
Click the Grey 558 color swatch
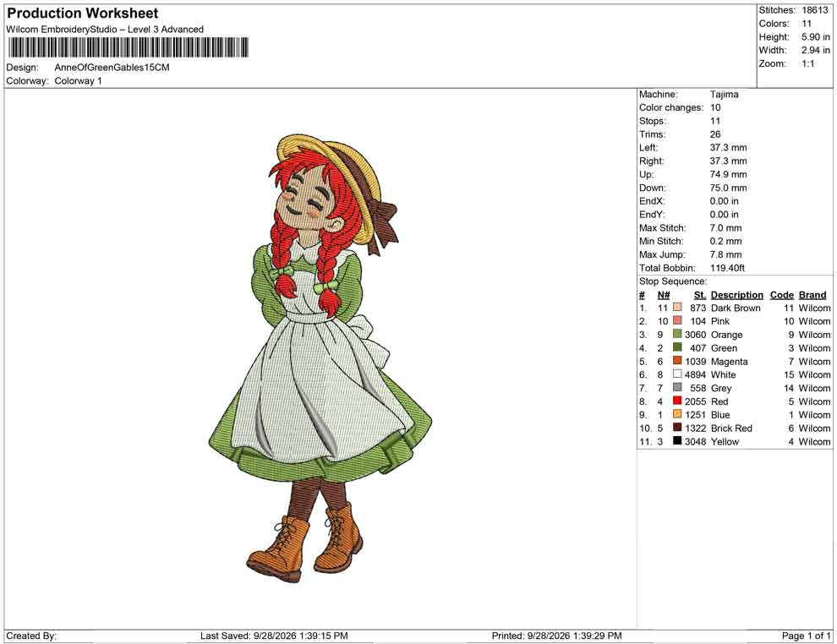(677, 387)
